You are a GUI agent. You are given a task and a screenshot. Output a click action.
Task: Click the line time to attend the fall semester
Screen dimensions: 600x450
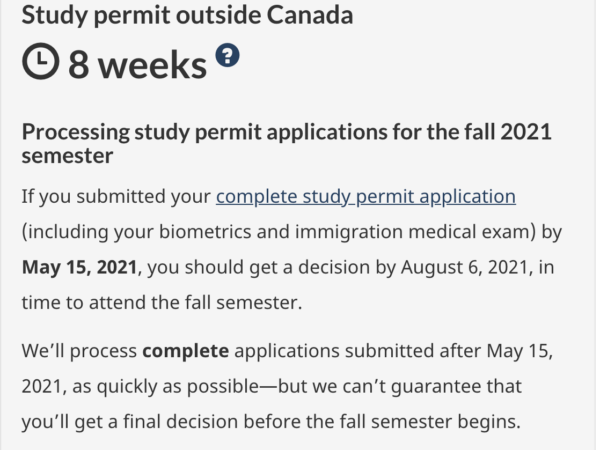click(x=162, y=302)
